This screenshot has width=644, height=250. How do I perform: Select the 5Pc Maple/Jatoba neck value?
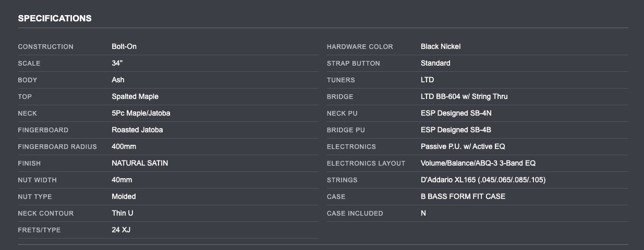(141, 113)
